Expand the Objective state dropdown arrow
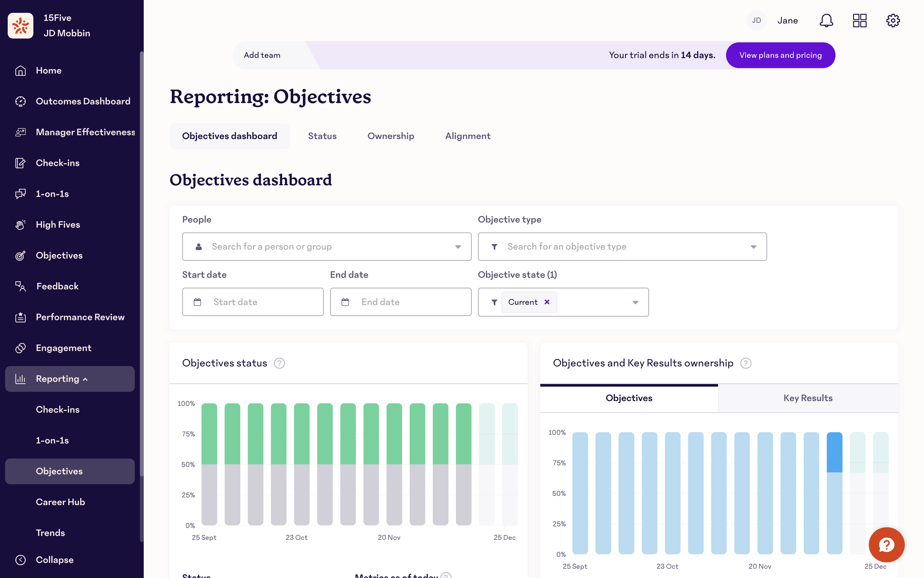 tap(635, 302)
